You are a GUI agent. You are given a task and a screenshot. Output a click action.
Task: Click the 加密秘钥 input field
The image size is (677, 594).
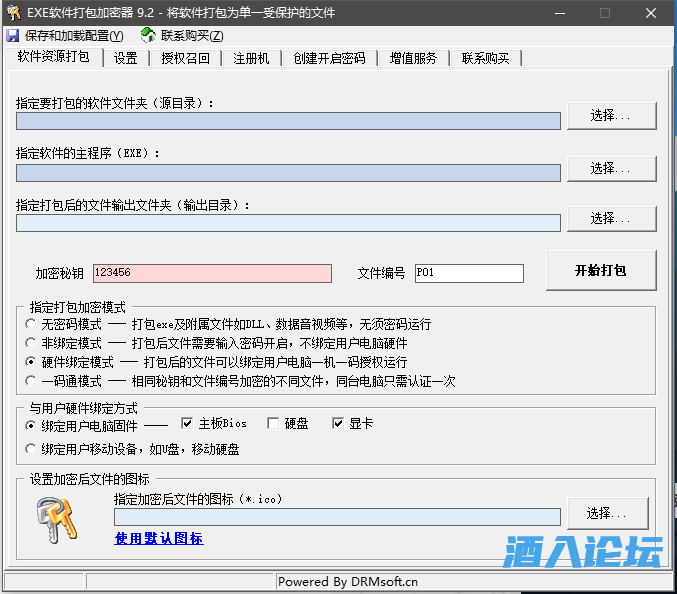211,273
